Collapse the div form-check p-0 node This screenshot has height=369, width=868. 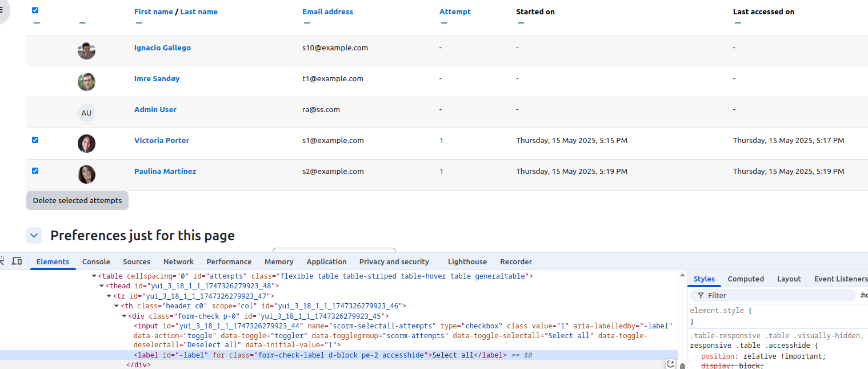coord(124,316)
